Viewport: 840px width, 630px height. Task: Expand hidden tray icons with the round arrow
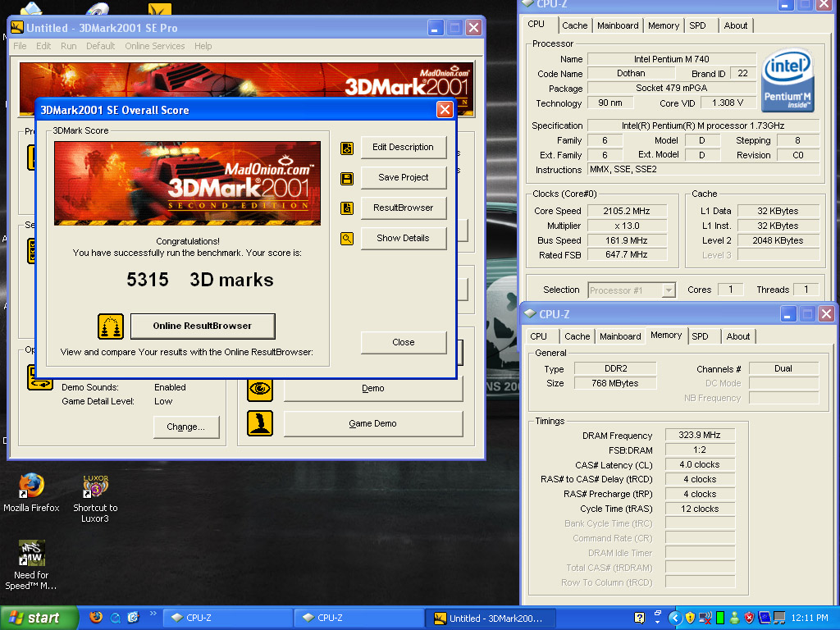pyautogui.click(x=675, y=619)
